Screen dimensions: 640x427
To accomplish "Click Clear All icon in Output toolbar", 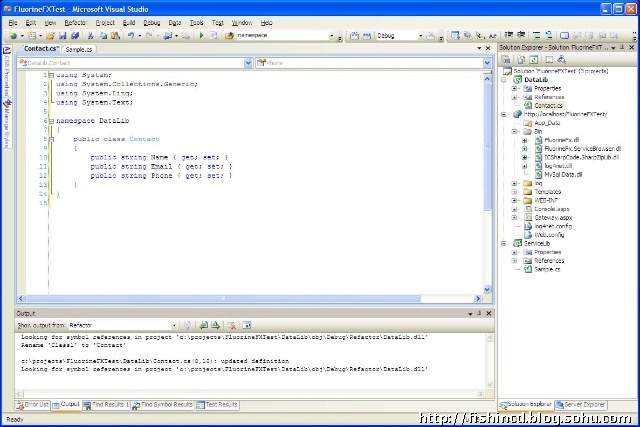I will 231,325.
